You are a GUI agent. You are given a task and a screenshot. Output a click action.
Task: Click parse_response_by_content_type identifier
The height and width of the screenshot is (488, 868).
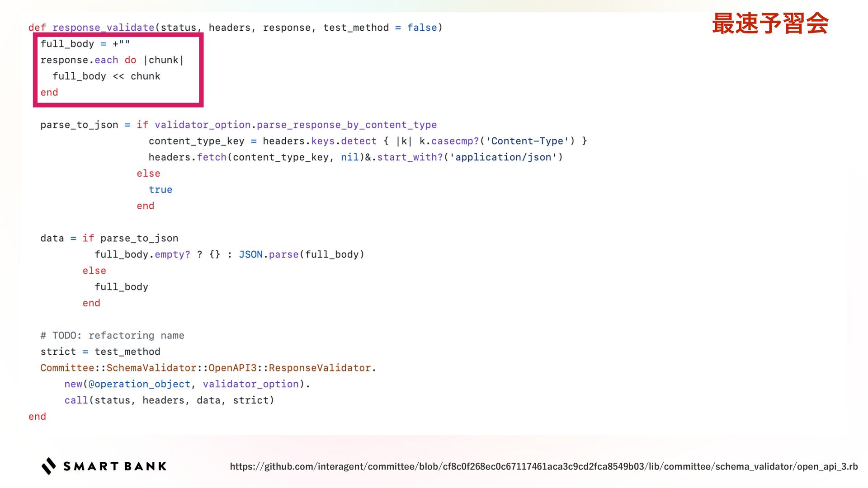point(346,125)
